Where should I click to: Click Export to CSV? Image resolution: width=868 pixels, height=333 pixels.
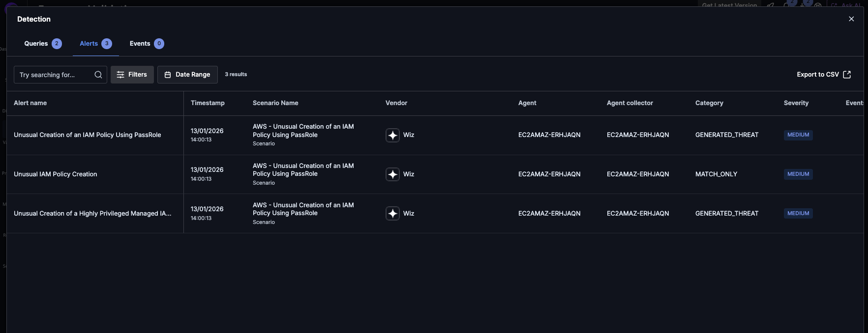[817, 75]
